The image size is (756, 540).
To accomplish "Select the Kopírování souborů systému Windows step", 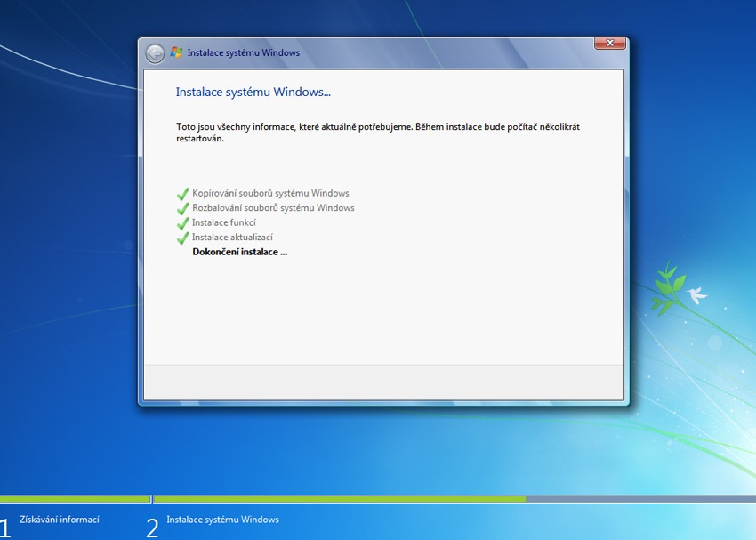I will (270, 193).
